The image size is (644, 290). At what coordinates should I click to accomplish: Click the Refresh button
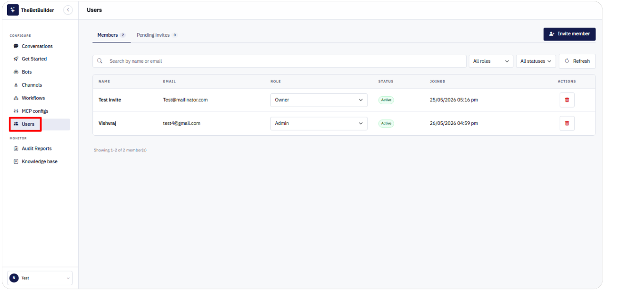(x=577, y=61)
